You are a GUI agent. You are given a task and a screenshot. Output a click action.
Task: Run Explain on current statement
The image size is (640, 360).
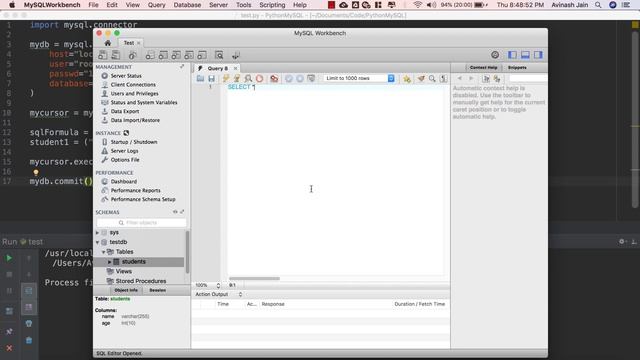(x=248, y=78)
